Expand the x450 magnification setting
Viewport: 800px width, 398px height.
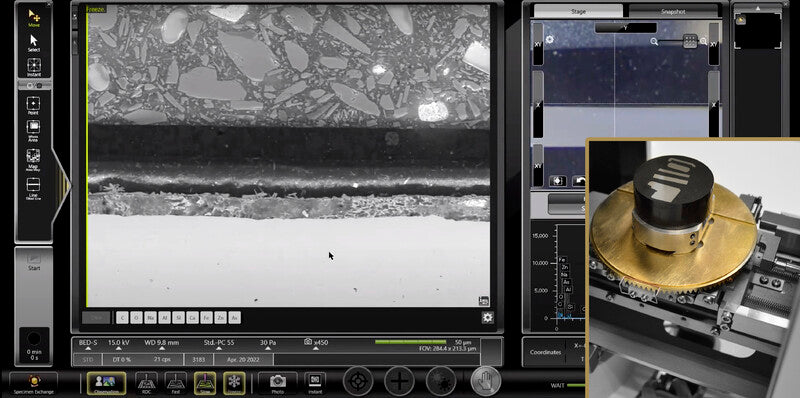315,344
